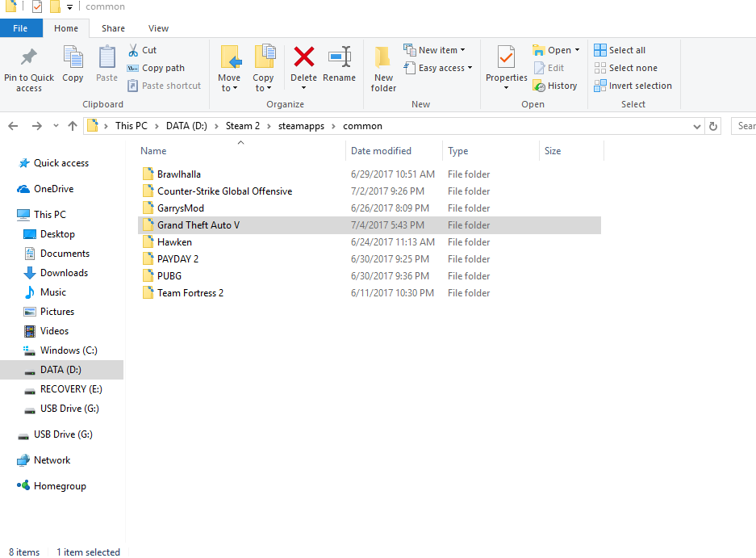Switch to the Share ribbon tab
This screenshot has height=558, width=756.
(113, 28)
